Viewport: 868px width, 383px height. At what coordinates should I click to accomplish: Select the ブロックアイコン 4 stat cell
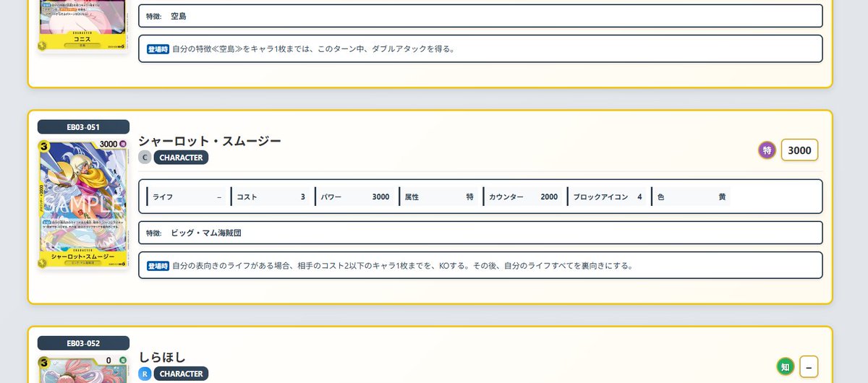click(x=607, y=197)
